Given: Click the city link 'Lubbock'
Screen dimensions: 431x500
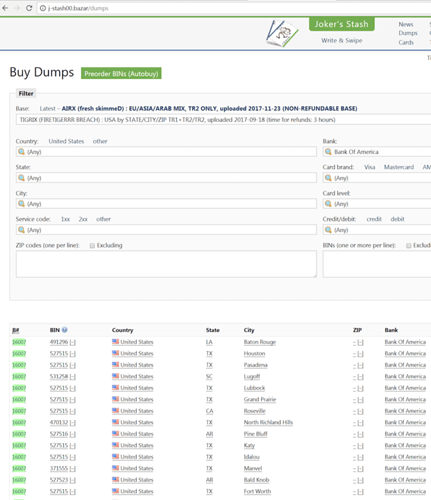Looking at the screenshot, I should (x=254, y=388).
